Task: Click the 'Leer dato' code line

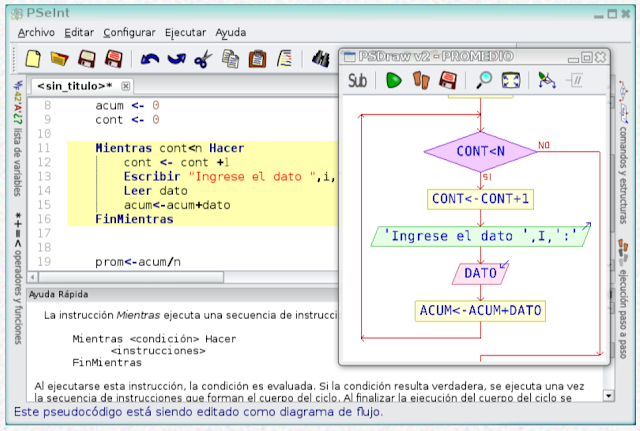Action: point(156,191)
